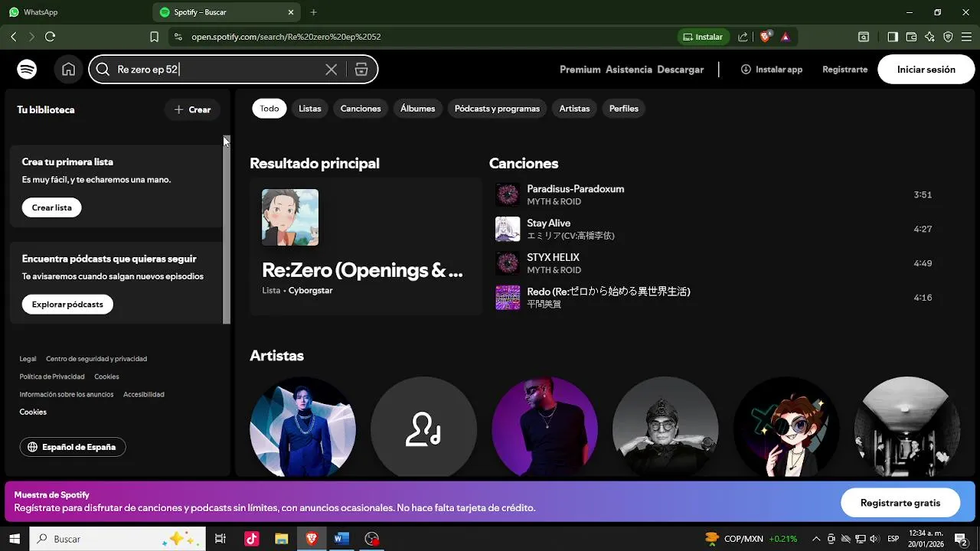Click the library panel scrollbar
980x551 pixels.
227,230
